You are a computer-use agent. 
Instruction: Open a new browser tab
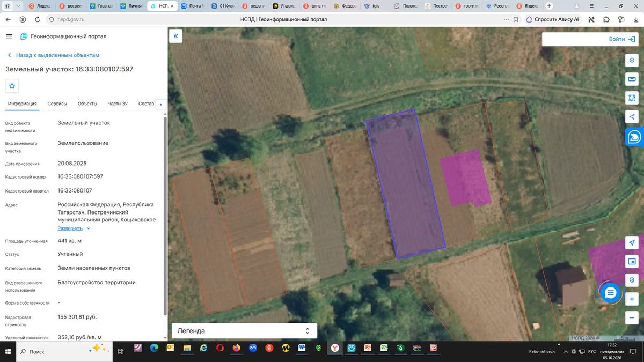coord(549,6)
